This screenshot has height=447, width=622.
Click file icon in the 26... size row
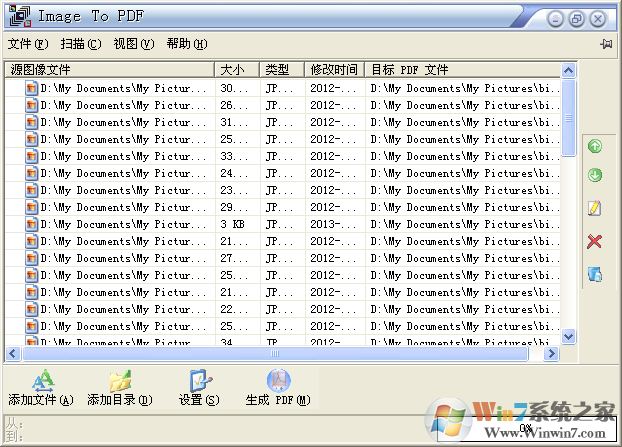[31, 105]
